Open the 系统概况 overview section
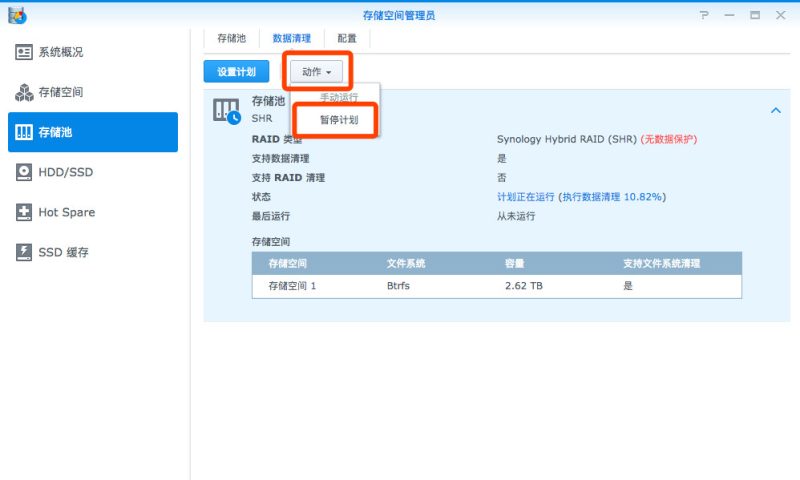The width and height of the screenshot is (800, 480). [93, 52]
